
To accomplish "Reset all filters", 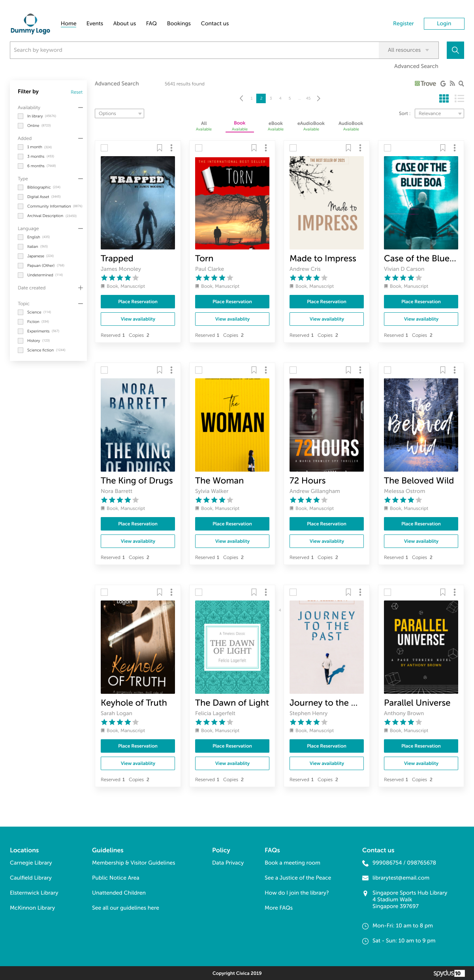I will [76, 92].
